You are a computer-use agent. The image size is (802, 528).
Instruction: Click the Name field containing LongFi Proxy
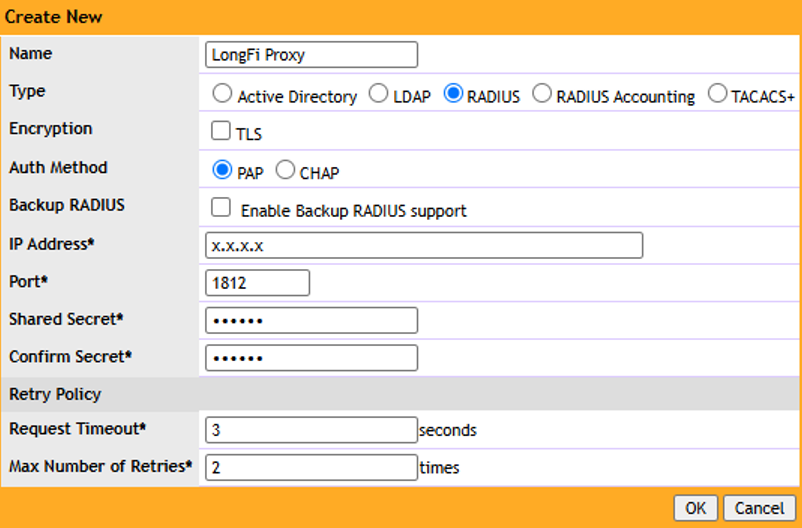(x=311, y=55)
